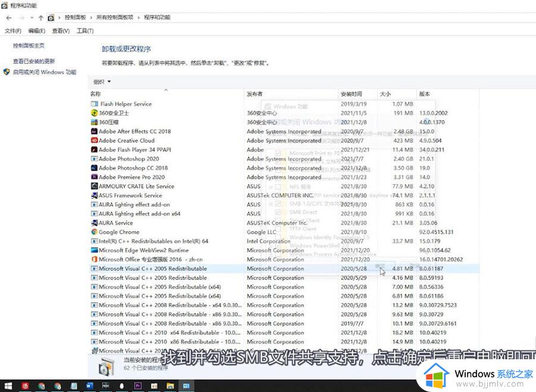The height and width of the screenshot is (392, 536).
Task: Click the Windows Start button
Action: 10,386
